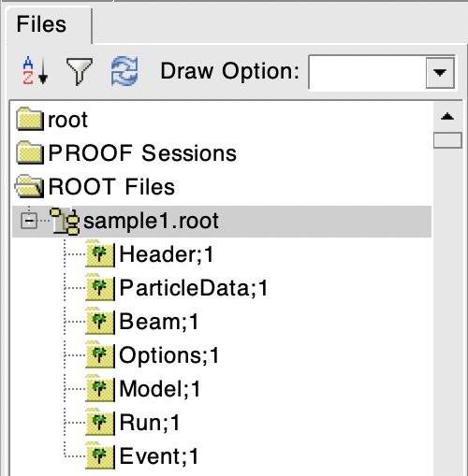Collapse the sample1.root tree node

(x=29, y=221)
